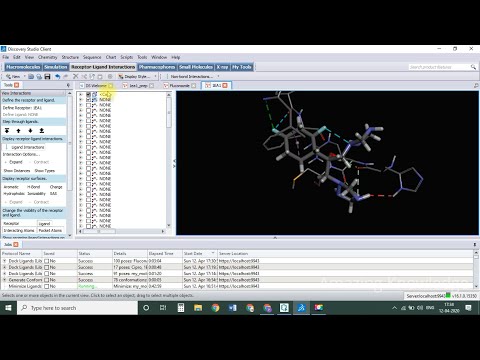Image resolution: width=480 pixels, height=360 pixels.
Task: Expand the 17 poses Dock Ligands job
Action: [5, 267]
